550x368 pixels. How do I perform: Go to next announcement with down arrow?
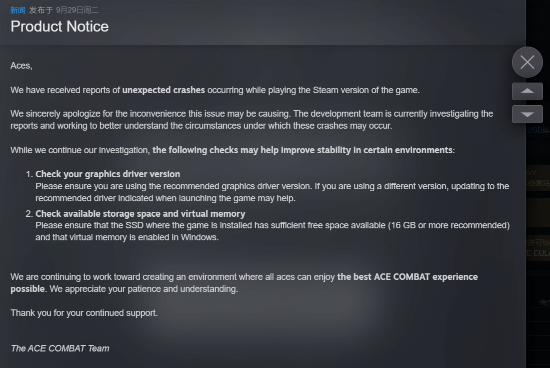527,114
